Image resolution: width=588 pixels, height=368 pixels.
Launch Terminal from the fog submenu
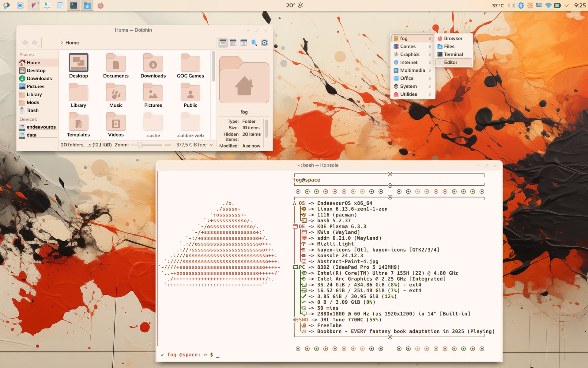click(454, 54)
